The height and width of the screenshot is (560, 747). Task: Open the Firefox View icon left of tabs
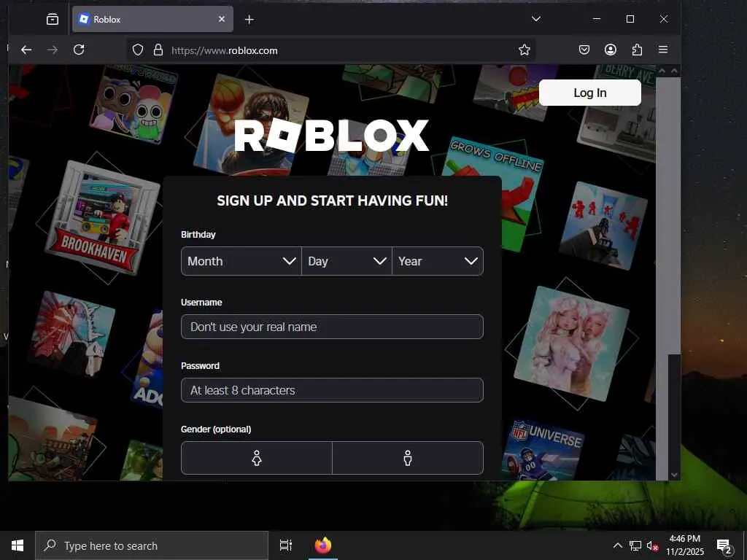pyautogui.click(x=53, y=19)
